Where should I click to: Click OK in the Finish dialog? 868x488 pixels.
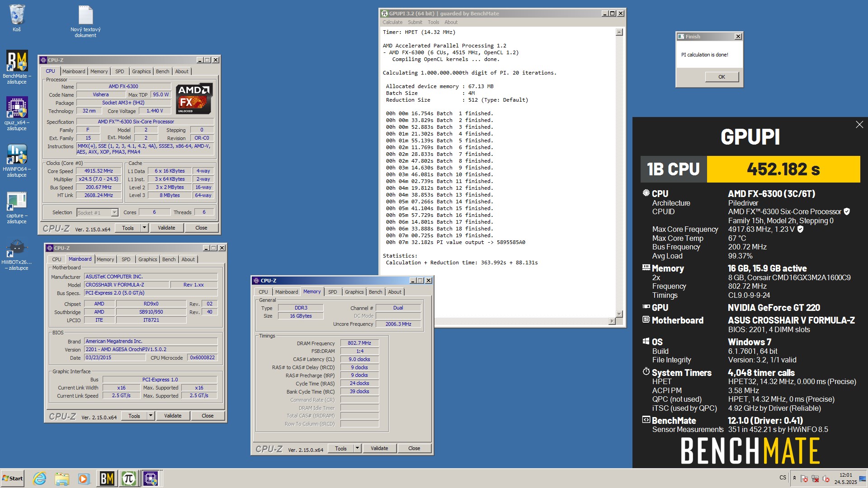(722, 77)
